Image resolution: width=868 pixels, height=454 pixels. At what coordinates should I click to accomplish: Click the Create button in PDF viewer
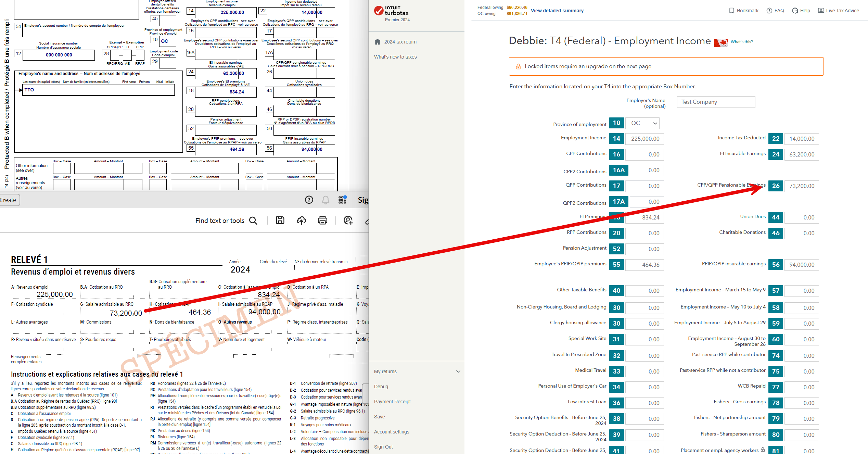9,200
